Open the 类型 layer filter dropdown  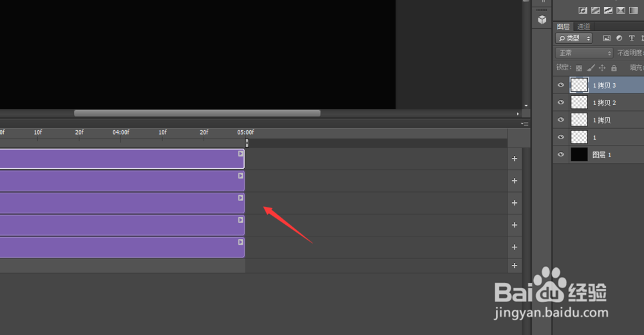(x=574, y=38)
